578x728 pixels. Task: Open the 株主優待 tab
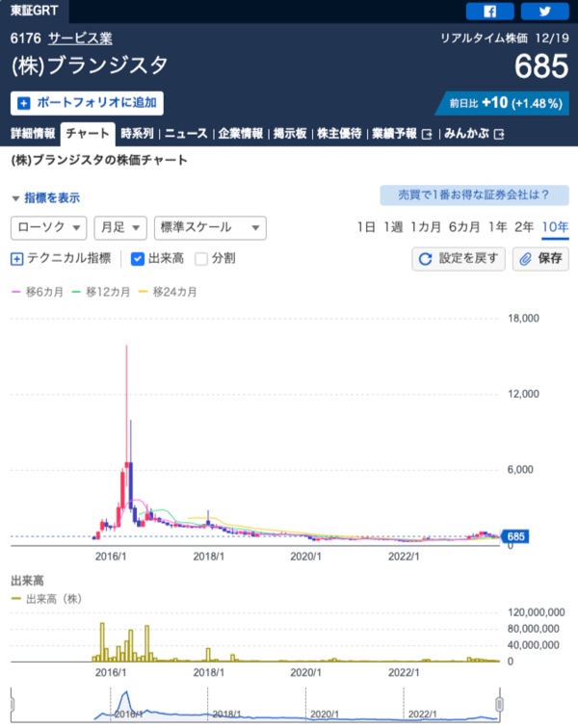[x=339, y=134]
